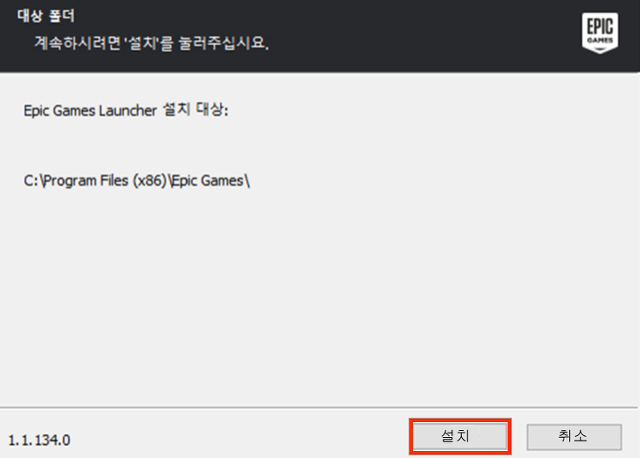Click the 'Epic Games Launcher 설치 대상:' label
This screenshot has height=458, width=640.
click(x=126, y=110)
